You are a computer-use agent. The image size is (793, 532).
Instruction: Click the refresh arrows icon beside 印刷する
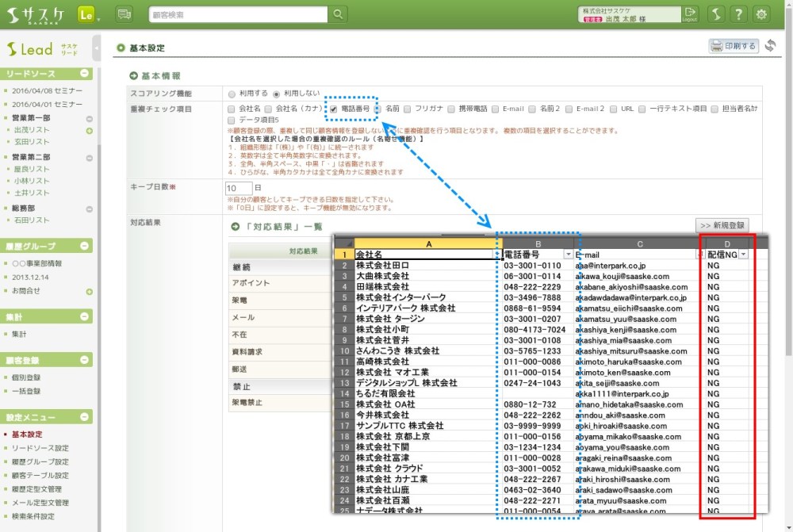770,46
